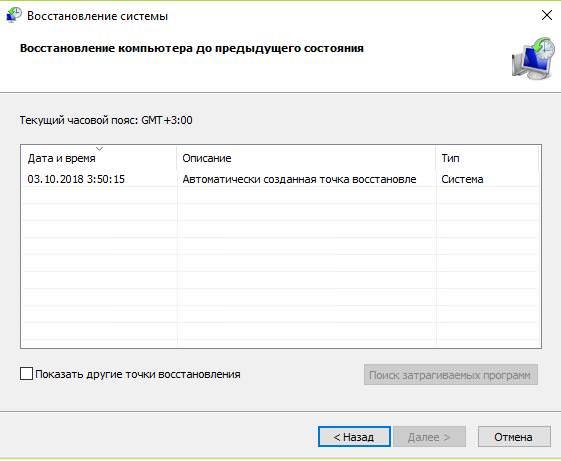
Task: Click the System Restore title bar icon
Action: coord(14,15)
